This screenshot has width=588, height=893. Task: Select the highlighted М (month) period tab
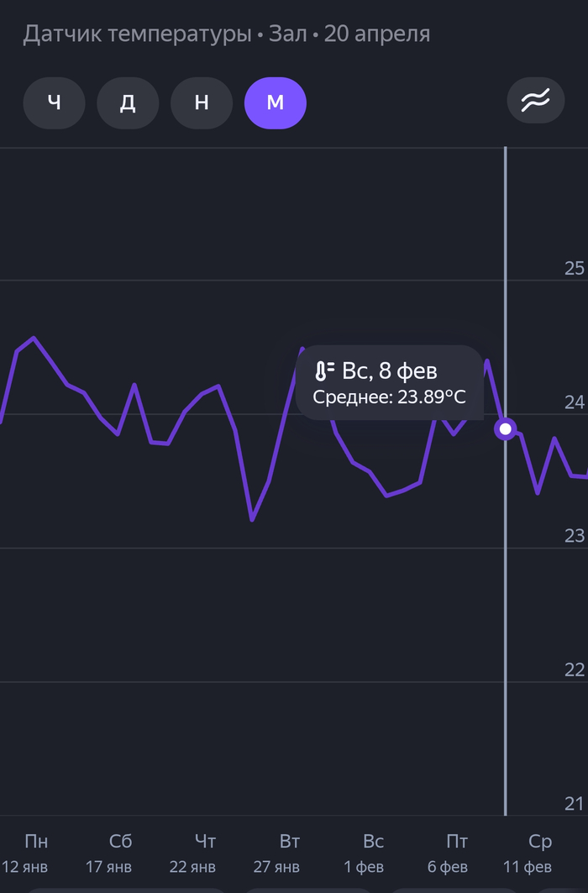click(276, 103)
